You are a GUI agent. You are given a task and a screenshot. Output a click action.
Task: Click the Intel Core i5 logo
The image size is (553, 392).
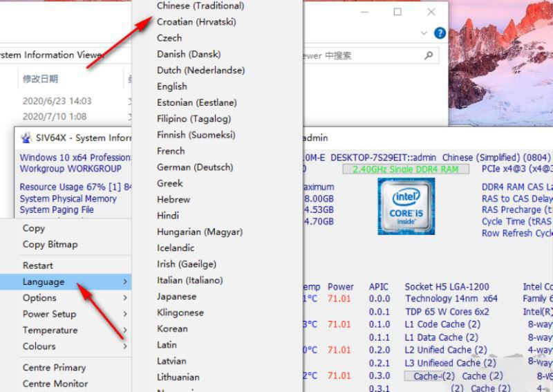(406, 206)
